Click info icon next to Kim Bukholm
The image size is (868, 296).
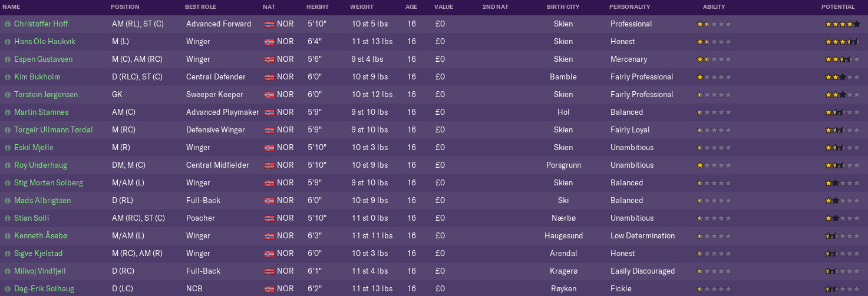[x=8, y=77]
